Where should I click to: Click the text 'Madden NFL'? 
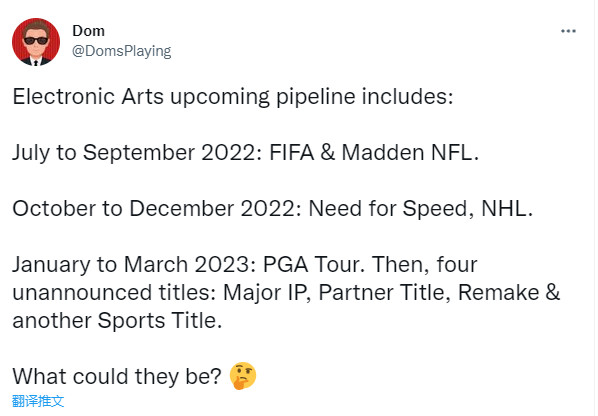point(407,153)
